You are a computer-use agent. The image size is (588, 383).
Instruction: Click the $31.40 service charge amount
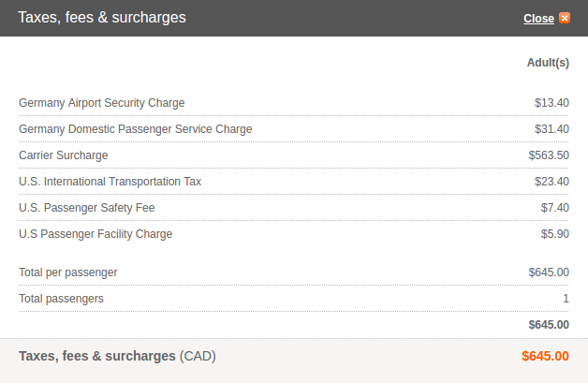tap(551, 129)
